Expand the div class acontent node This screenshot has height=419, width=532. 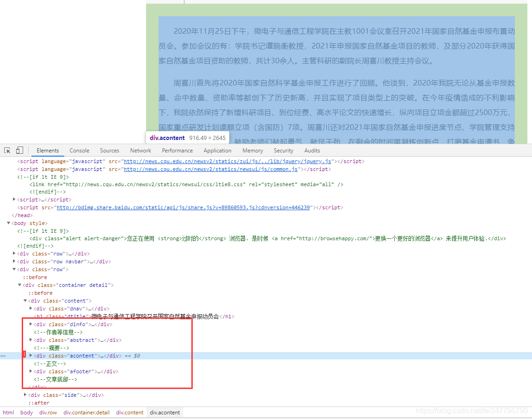click(31, 355)
